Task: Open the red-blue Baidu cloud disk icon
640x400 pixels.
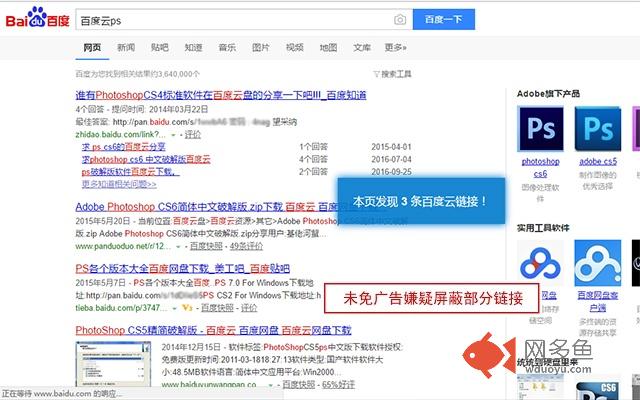Action: click(540, 263)
